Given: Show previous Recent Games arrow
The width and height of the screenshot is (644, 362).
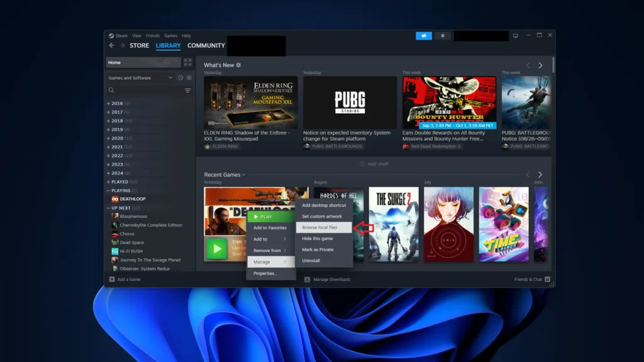Looking at the screenshot, I should tap(528, 175).
